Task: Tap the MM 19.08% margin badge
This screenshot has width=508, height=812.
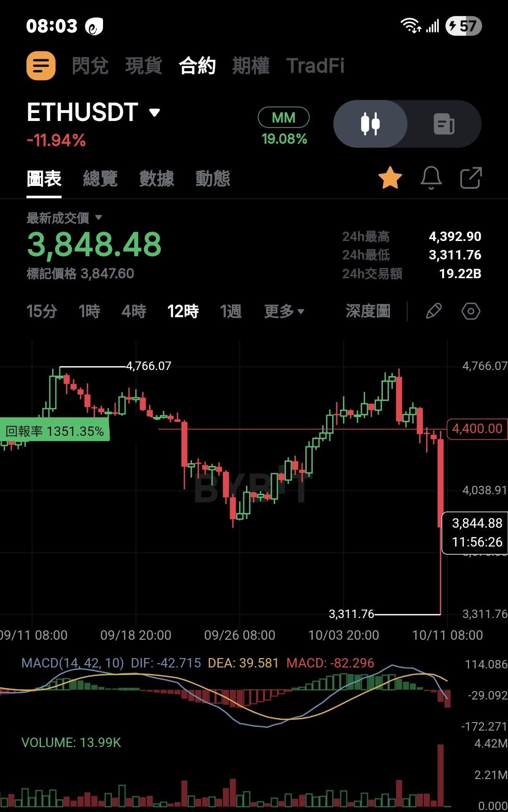Action: point(284,127)
